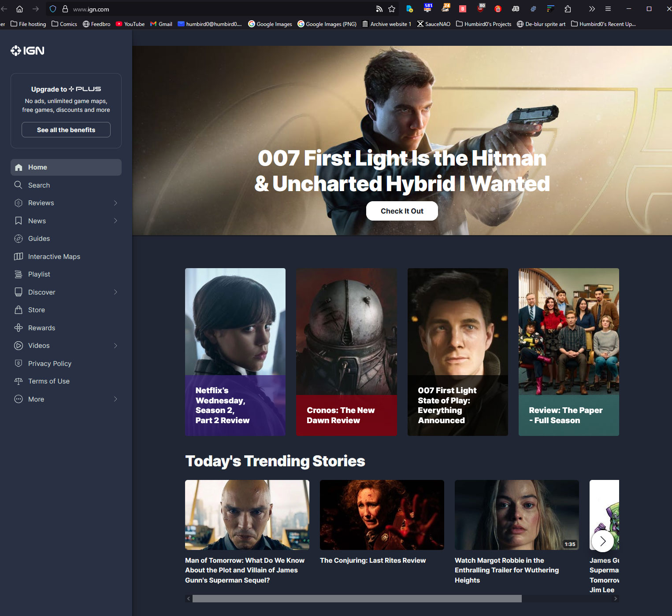Select Home in the sidebar navigation

pyautogui.click(x=66, y=167)
